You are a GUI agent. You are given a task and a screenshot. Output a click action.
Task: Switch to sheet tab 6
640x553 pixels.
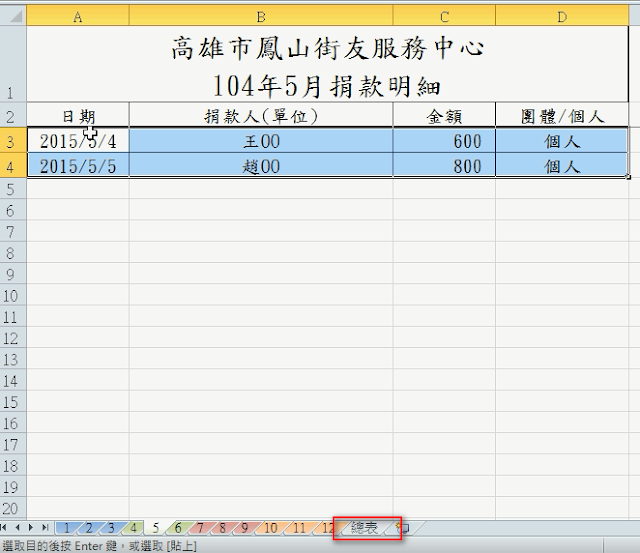[x=178, y=529]
